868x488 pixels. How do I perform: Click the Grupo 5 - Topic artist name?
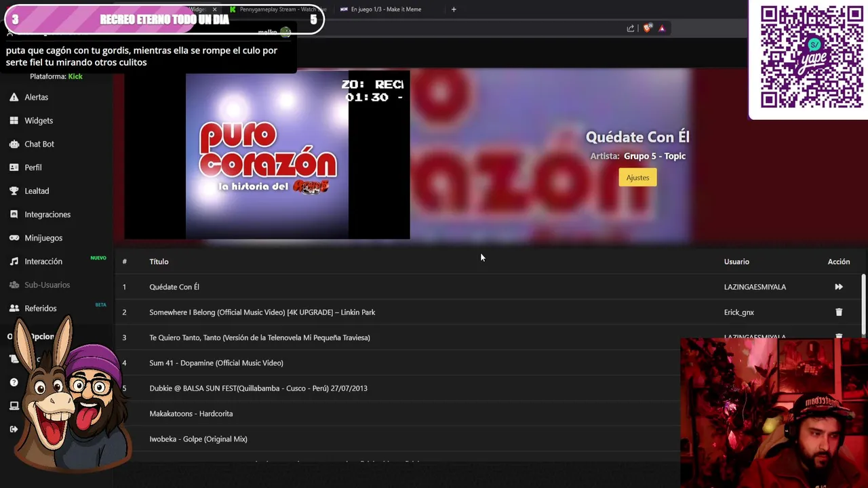(654, 156)
